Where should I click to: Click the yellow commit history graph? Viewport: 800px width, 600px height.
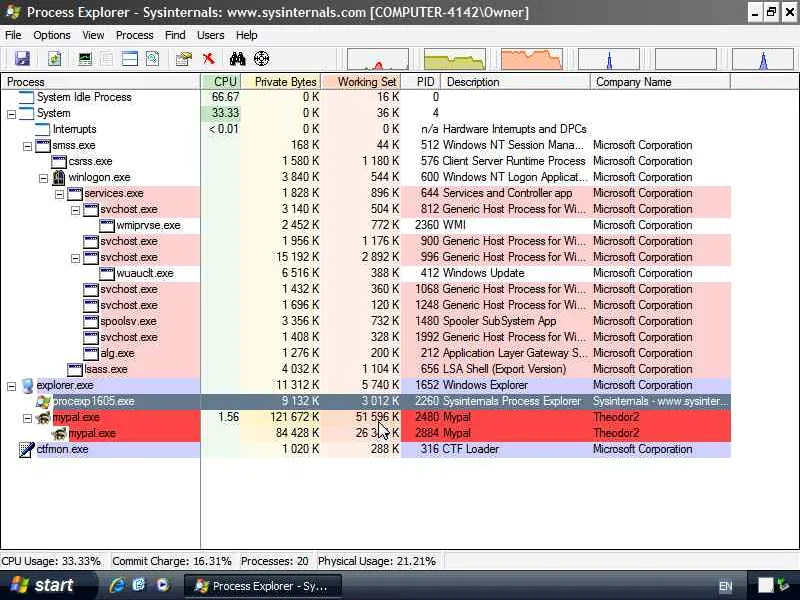tap(455, 59)
